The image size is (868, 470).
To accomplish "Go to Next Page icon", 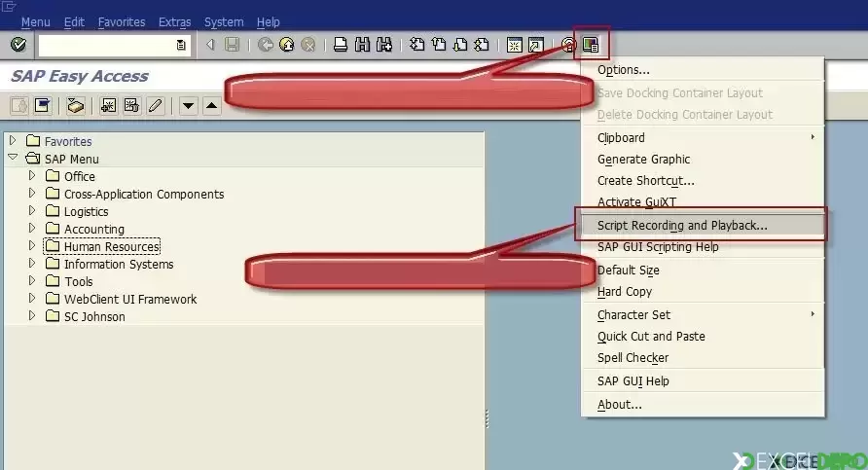I will pos(460,45).
